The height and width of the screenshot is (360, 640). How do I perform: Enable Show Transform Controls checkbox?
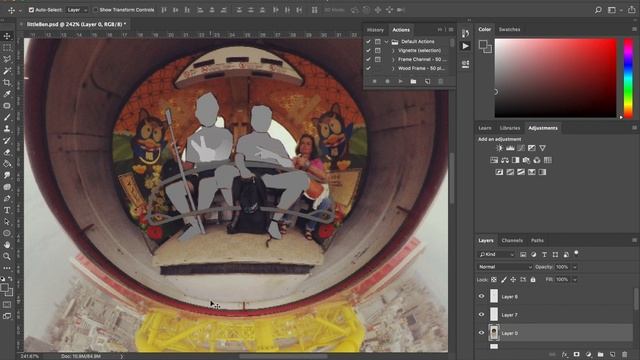[x=95, y=10]
